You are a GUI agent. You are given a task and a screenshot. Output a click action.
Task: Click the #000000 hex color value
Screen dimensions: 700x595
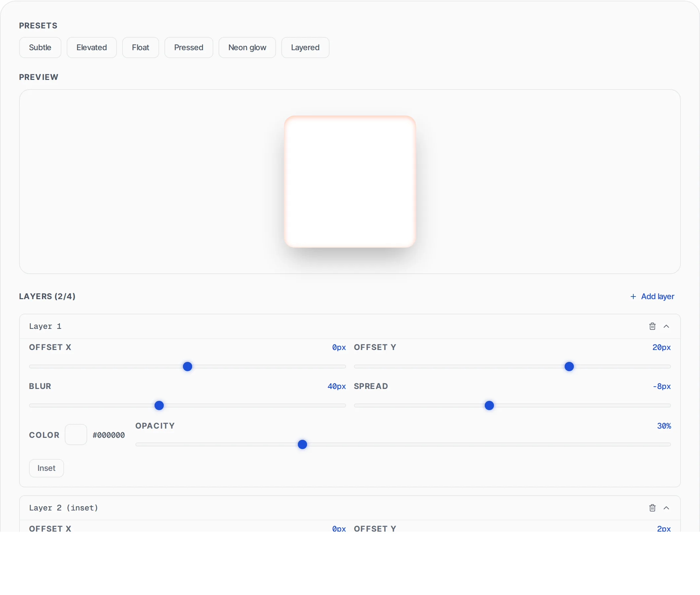pos(109,435)
